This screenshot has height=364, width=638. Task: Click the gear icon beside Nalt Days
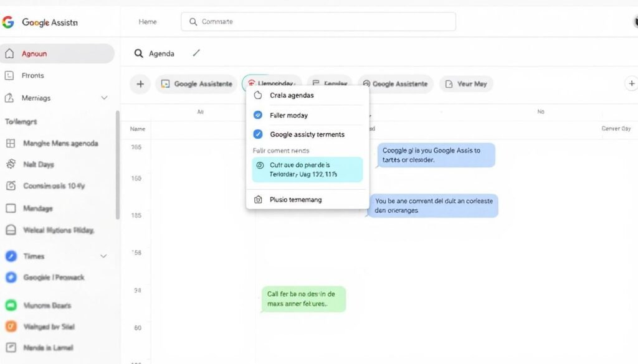pos(11,164)
